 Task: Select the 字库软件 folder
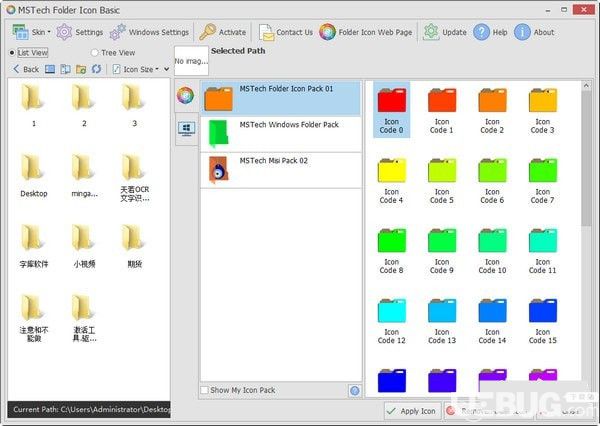point(33,246)
